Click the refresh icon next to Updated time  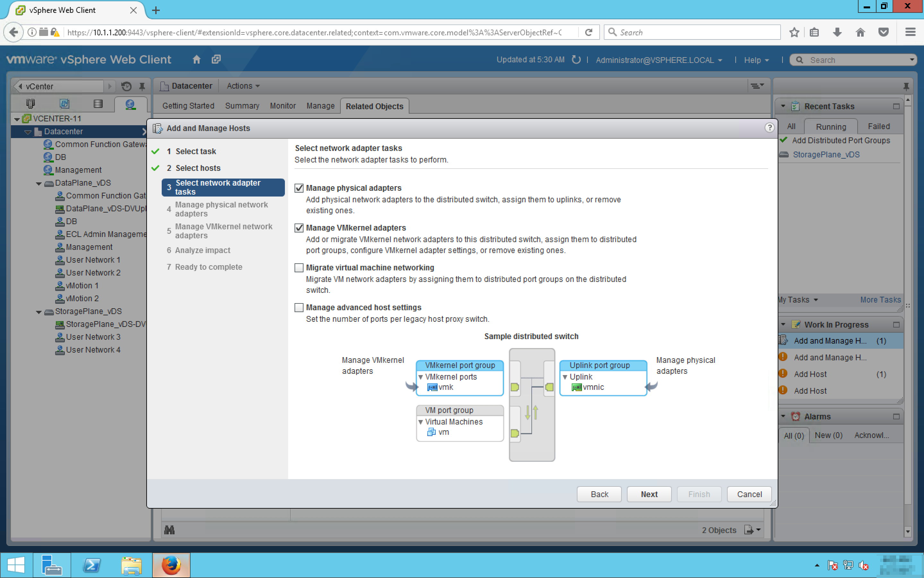coord(576,60)
